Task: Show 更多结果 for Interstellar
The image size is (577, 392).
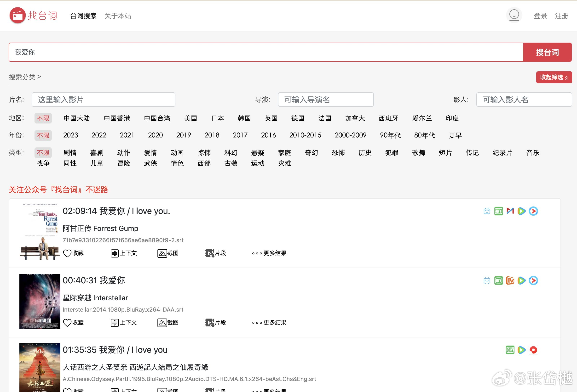Action: coord(269,323)
